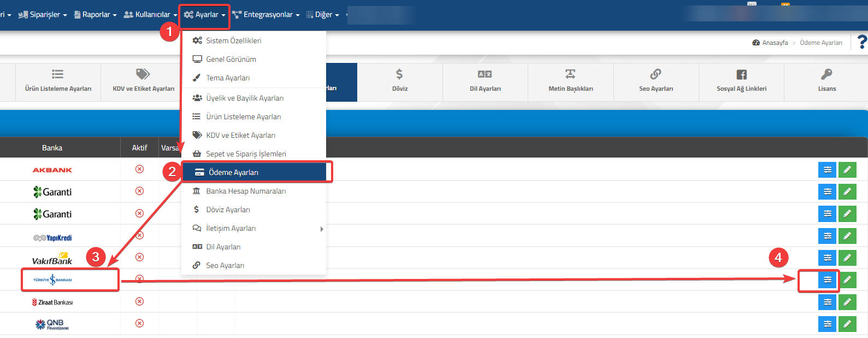Open Türkiye İş Bankası blue sliders settings icon
The height and width of the screenshot is (338, 868).
coord(828,280)
